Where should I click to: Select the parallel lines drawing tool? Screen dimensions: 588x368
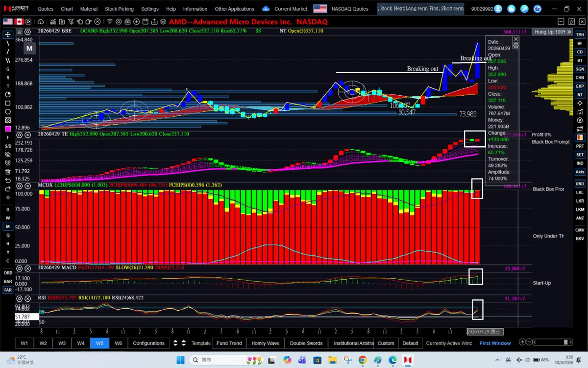(x=8, y=60)
